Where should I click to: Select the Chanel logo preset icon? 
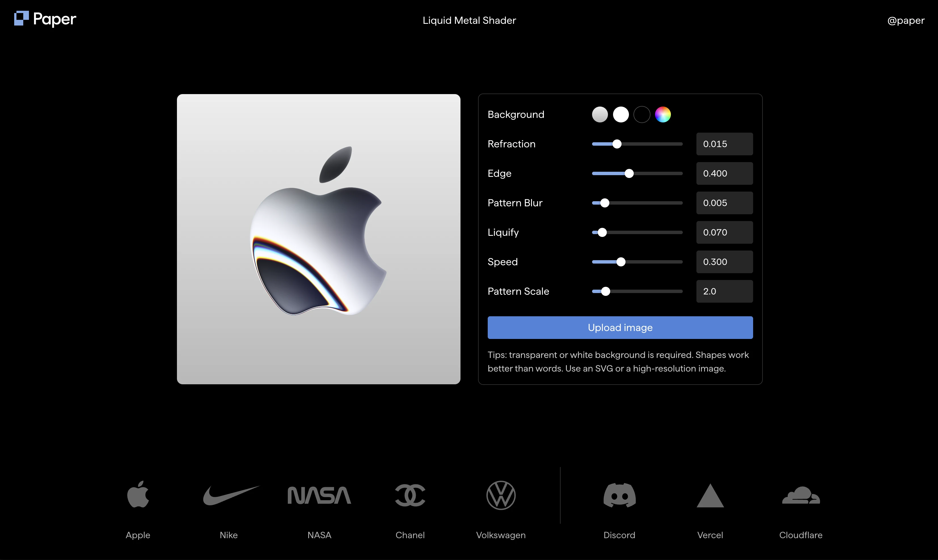(410, 495)
